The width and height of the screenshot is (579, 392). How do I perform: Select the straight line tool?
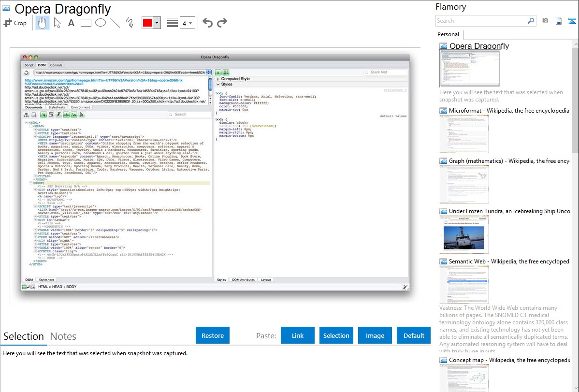(x=115, y=23)
